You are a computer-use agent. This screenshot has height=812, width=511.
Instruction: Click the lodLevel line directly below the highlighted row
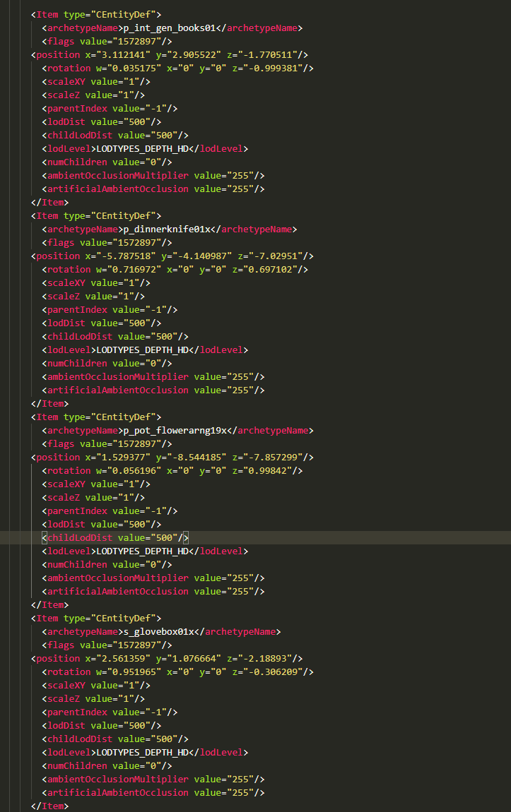(145, 551)
